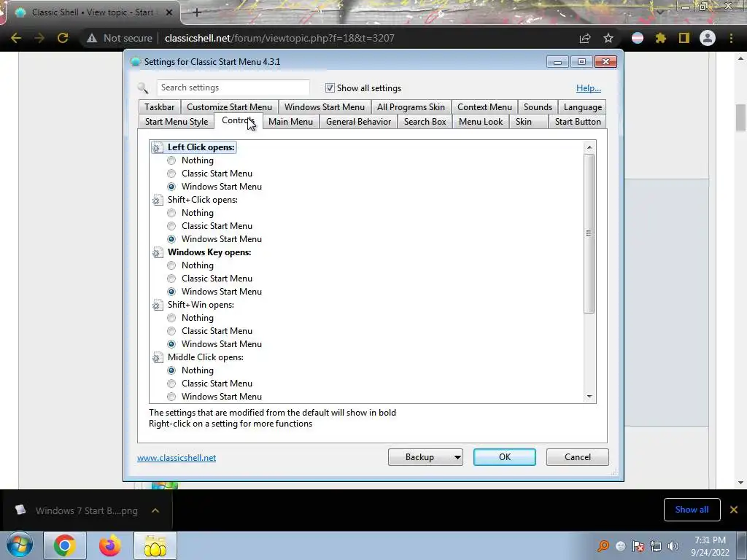Open a new browser tab with plus icon

[x=197, y=12]
